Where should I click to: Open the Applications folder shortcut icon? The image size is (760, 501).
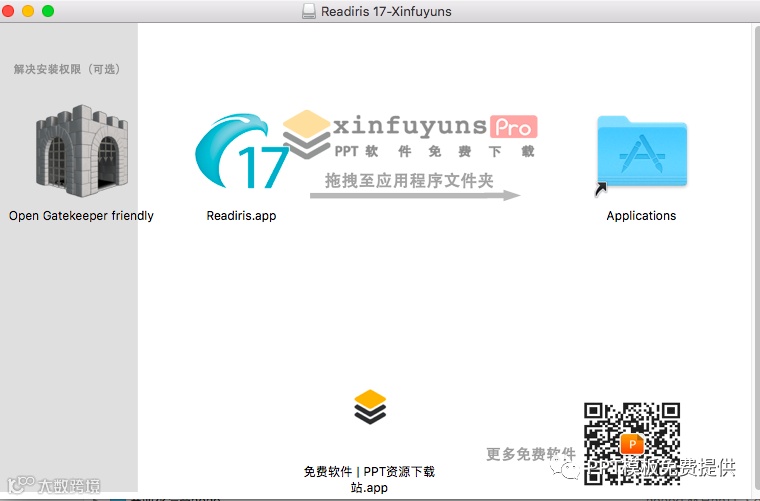point(641,154)
